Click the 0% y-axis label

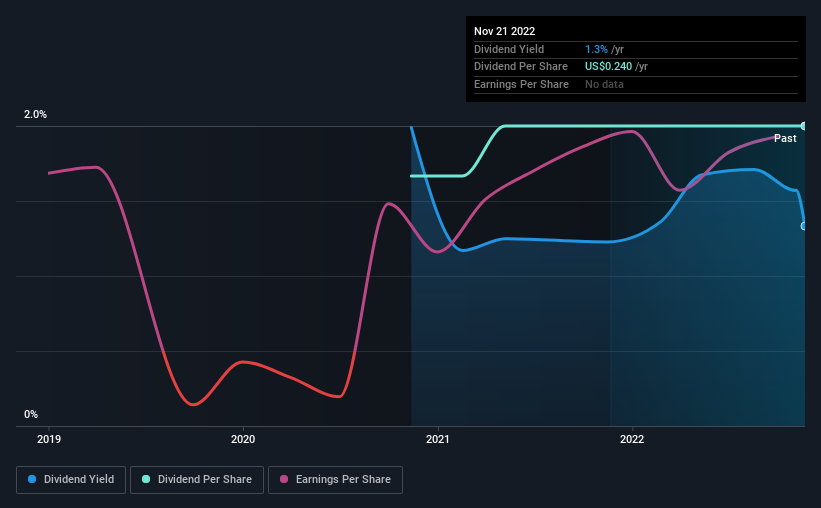point(31,414)
